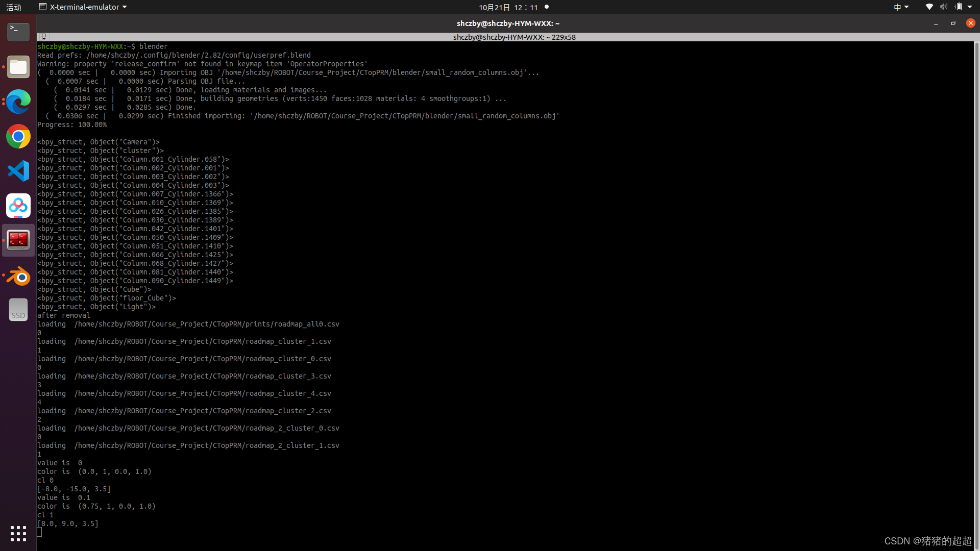The width and height of the screenshot is (980, 551).
Task: Show Applications grid button
Action: 18,533
